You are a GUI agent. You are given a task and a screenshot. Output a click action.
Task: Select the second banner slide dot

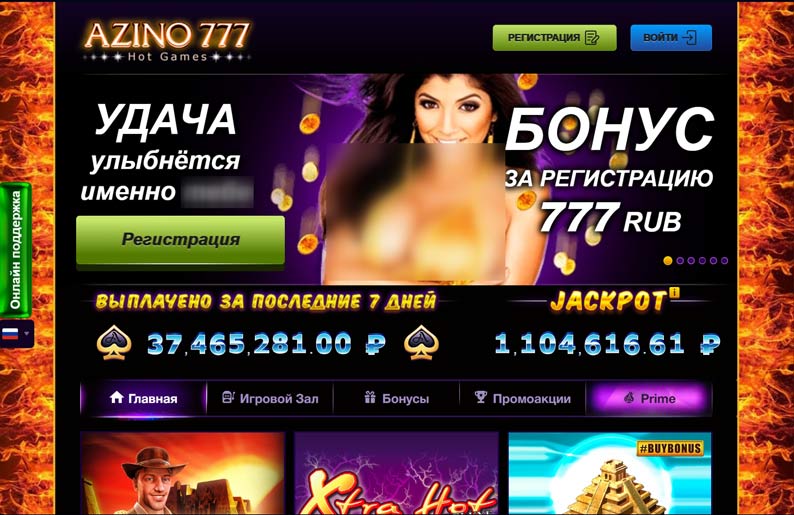point(680,261)
